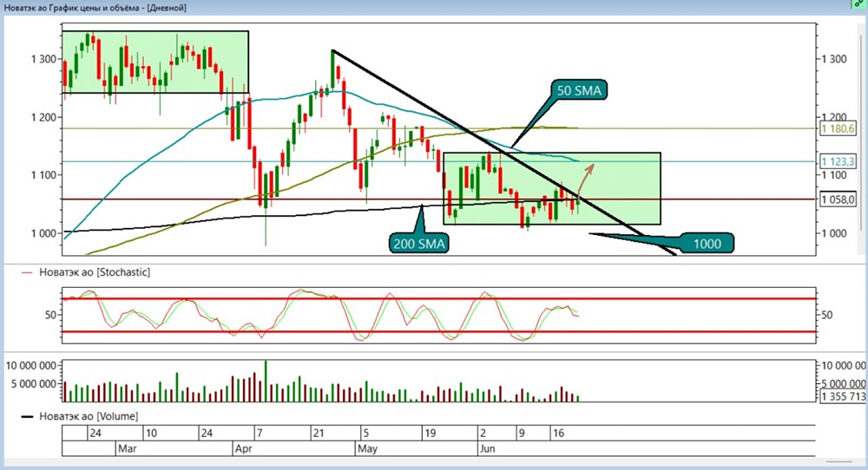Click the 1 123,3 price level tag
The width and height of the screenshot is (868, 470).
838,161
